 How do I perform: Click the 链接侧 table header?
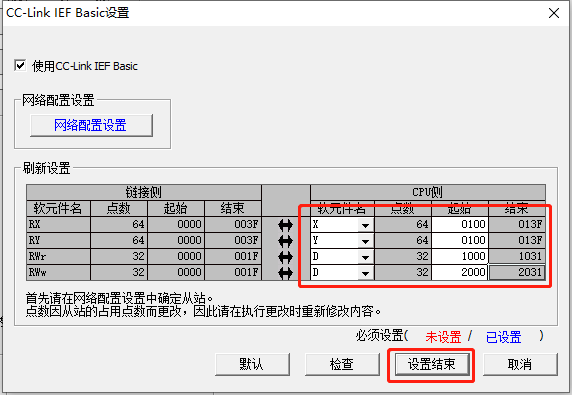(x=144, y=192)
